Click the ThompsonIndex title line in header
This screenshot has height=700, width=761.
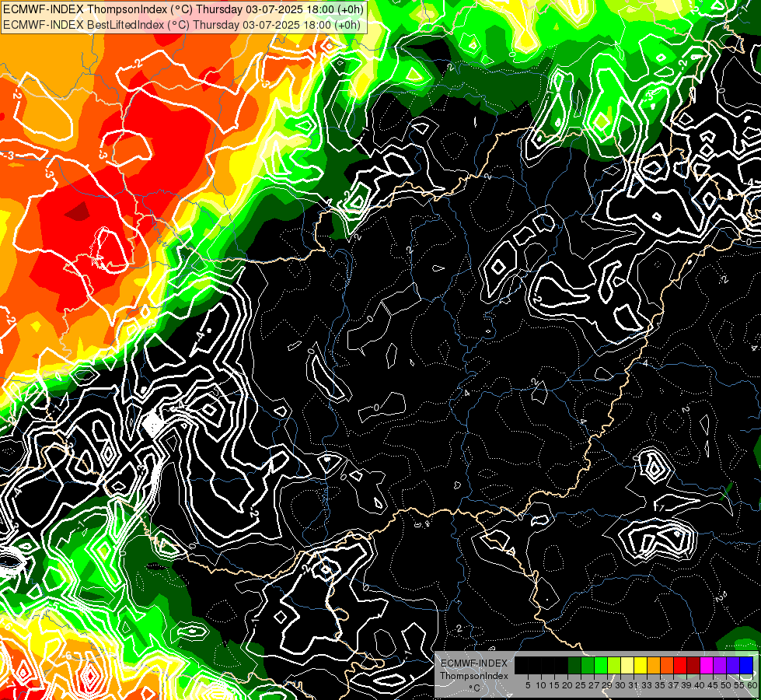(x=183, y=9)
